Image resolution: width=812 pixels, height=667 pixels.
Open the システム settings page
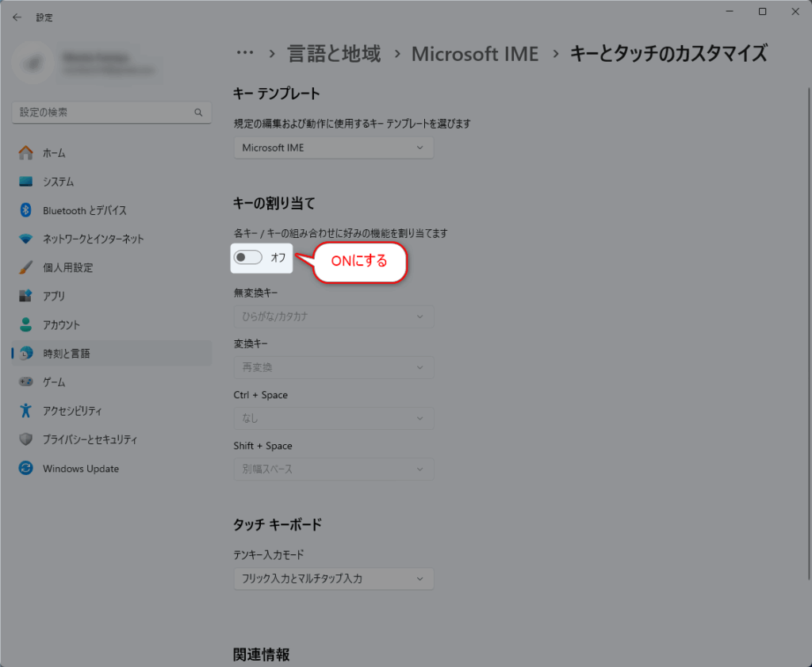click(x=111, y=182)
